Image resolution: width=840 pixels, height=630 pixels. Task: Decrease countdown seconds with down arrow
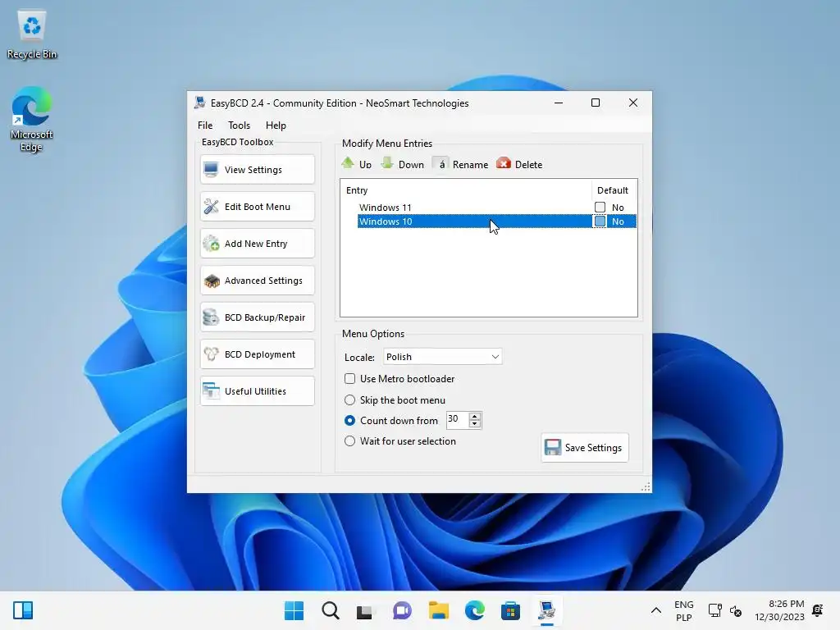(475, 424)
